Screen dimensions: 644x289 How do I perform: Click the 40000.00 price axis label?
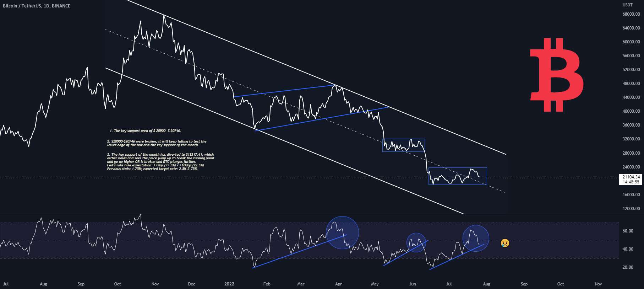(x=631, y=111)
